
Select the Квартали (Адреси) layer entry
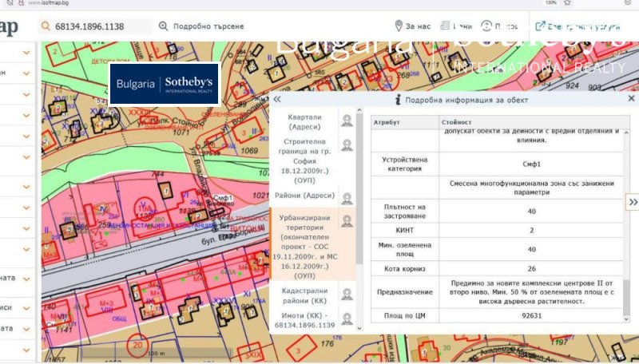pos(304,121)
